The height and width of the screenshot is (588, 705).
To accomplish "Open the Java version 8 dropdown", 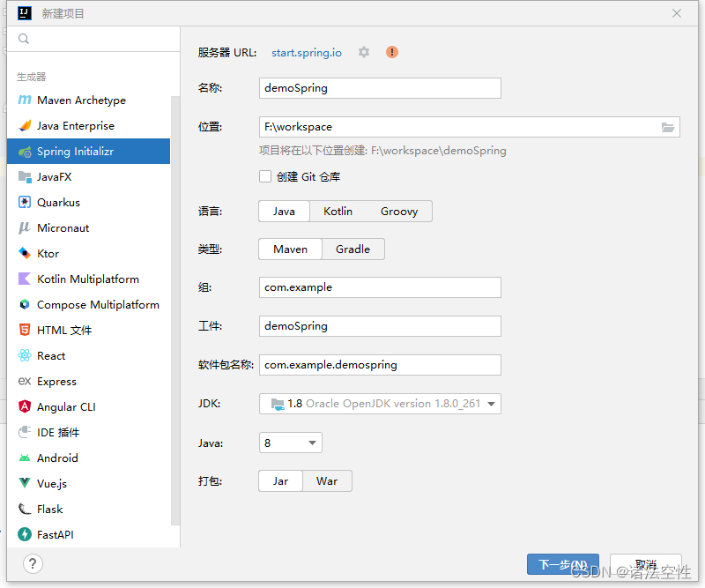I will pos(291,443).
